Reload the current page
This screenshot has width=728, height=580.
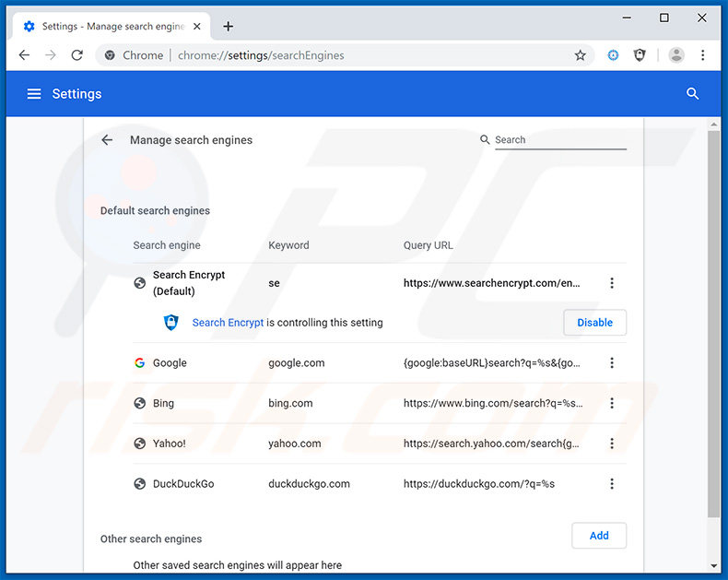coord(77,55)
